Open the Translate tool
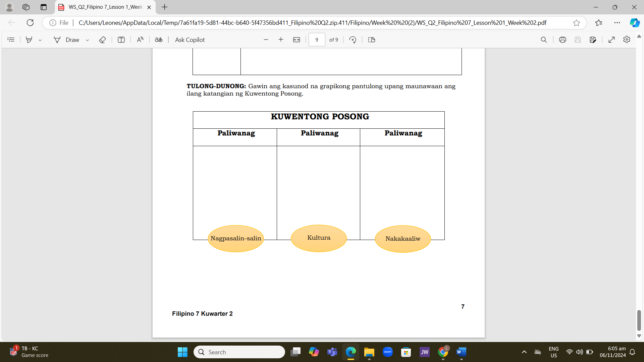This screenshot has width=644, height=362. click(x=159, y=40)
